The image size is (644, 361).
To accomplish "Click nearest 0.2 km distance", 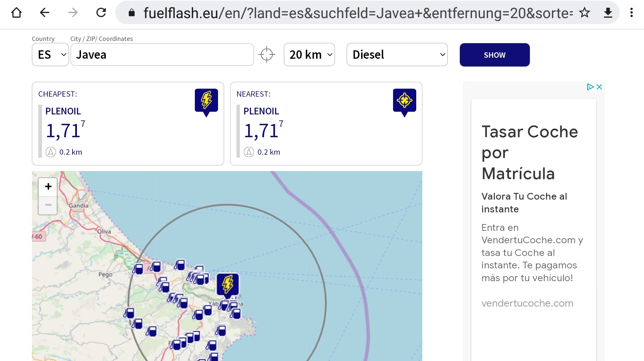I will [269, 152].
